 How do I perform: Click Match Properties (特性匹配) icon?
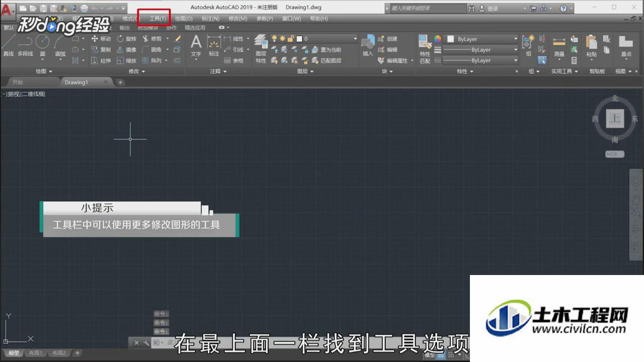pos(425,49)
